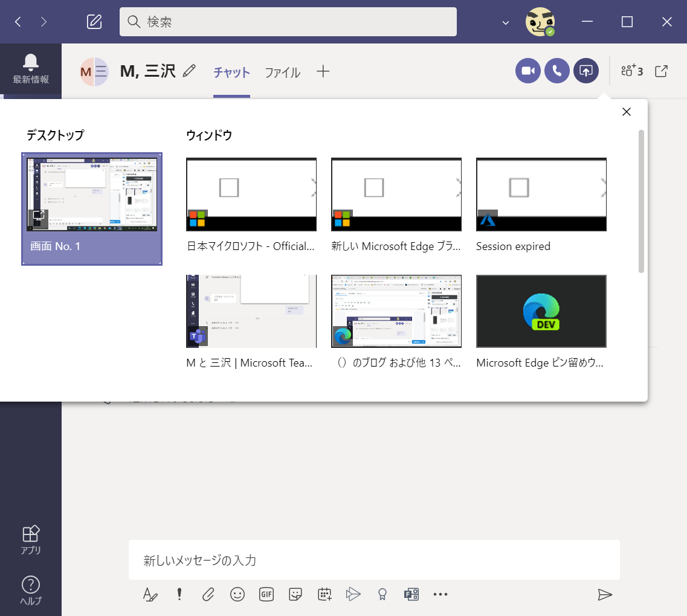Select desktop 画面 No. 1 to share
This screenshot has height=616, width=687.
click(x=92, y=209)
